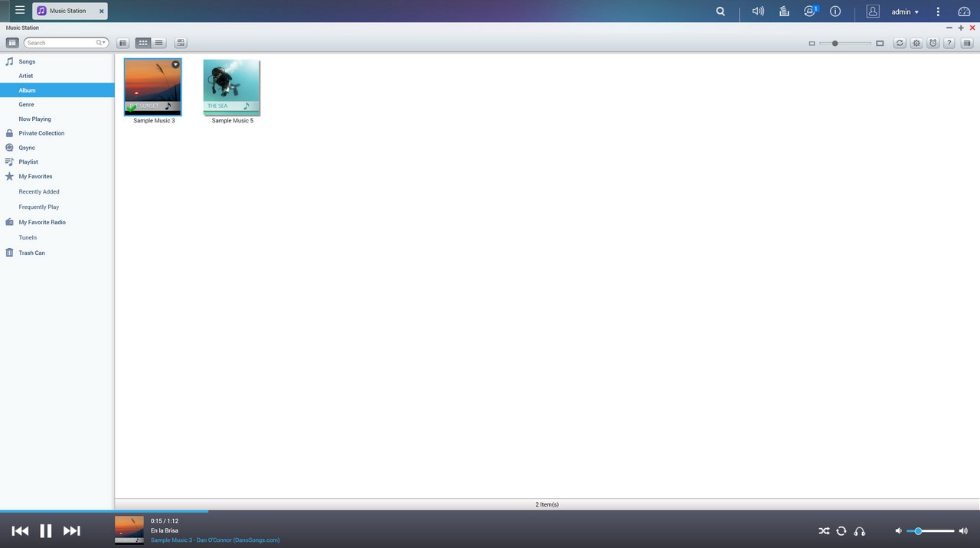
Task: Switch to list view
Action: pyautogui.click(x=158, y=43)
